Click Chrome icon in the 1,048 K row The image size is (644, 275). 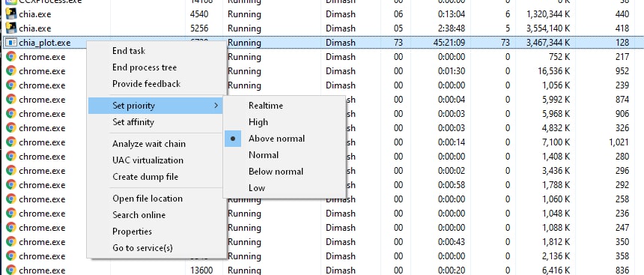(11, 214)
